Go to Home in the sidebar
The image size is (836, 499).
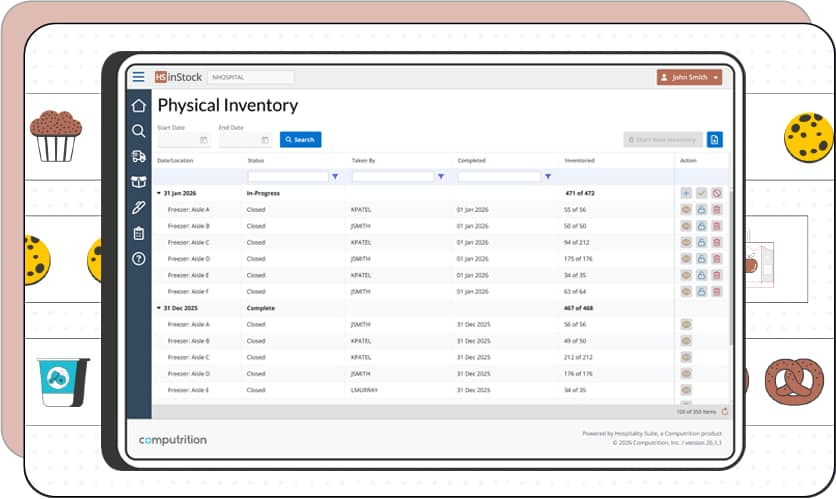138,105
